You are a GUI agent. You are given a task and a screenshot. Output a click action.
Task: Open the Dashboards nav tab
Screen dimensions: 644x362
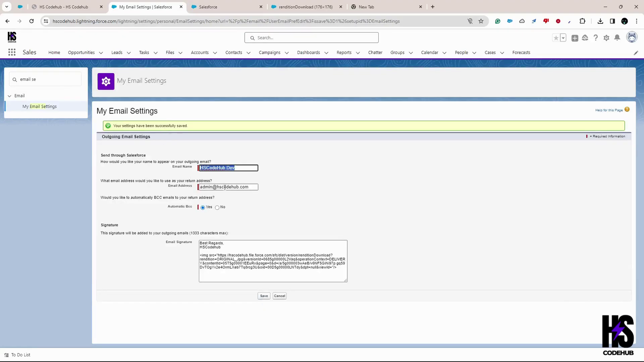coord(308,53)
